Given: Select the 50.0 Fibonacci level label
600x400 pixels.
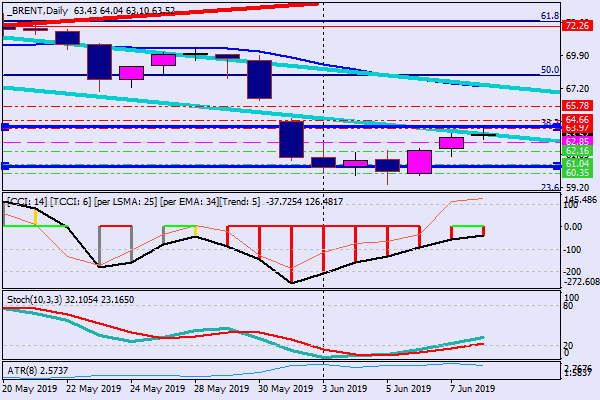Looking at the screenshot, I should tap(549, 70).
